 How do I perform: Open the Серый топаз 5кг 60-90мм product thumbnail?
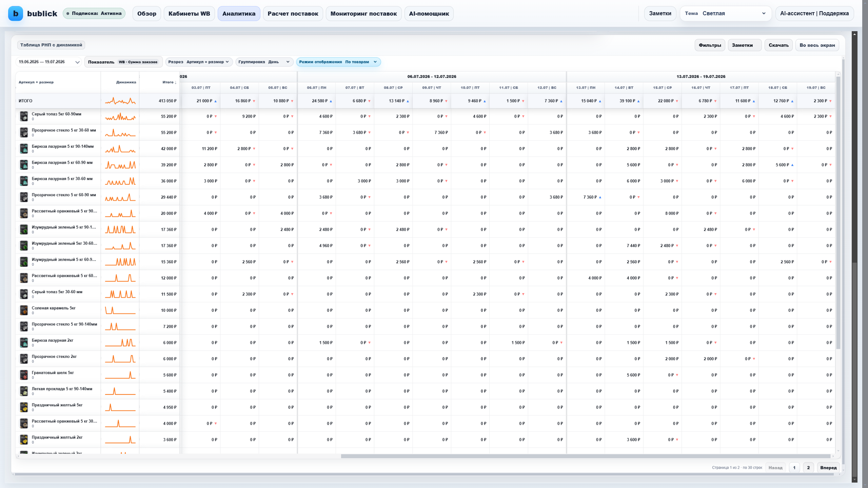click(x=24, y=116)
